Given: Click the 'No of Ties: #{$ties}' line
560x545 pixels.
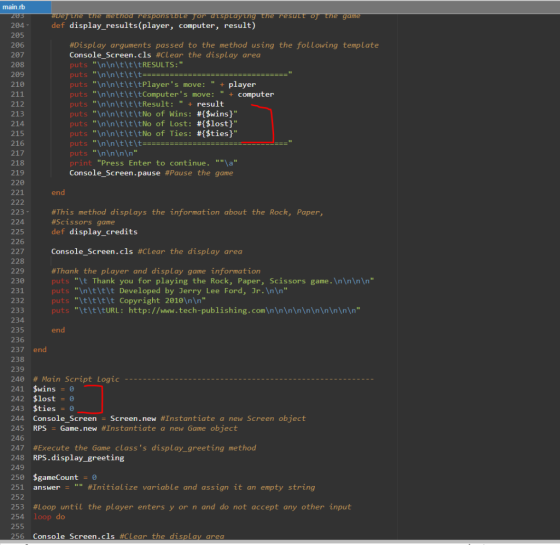Looking at the screenshot, I should [x=153, y=134].
